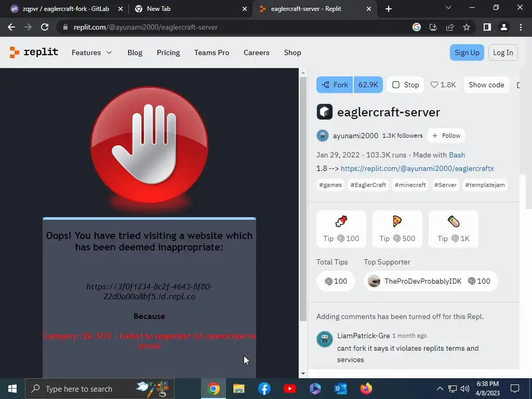The height and width of the screenshot is (399, 532).
Task: Close the New Tab tab
Action: tap(245, 9)
